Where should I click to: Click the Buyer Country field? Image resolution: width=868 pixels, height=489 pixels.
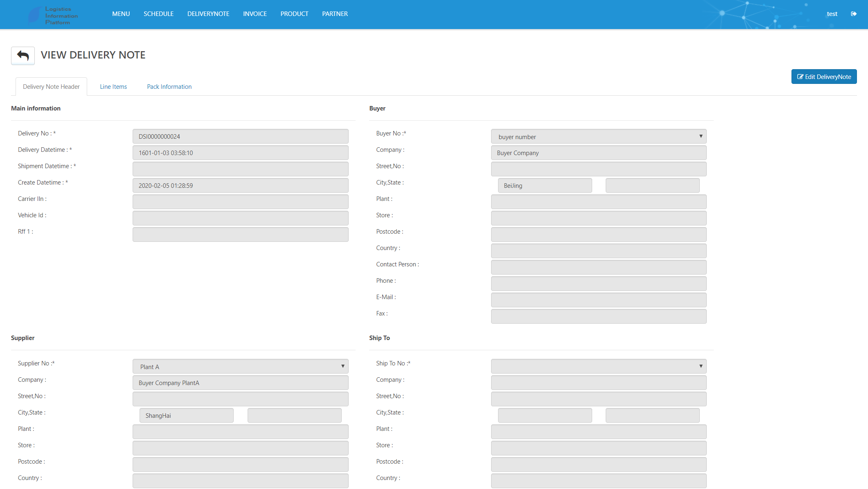599,251
